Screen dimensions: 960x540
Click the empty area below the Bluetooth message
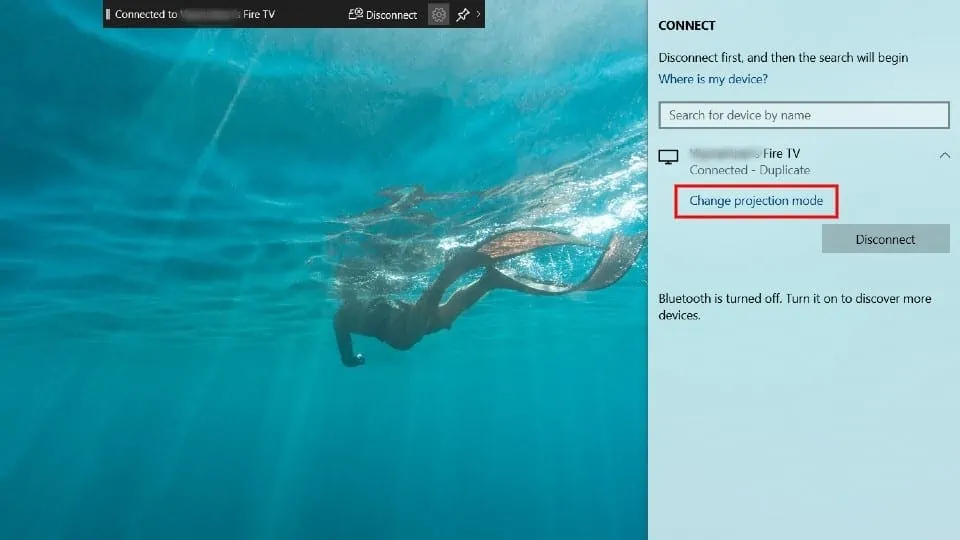tap(803, 430)
